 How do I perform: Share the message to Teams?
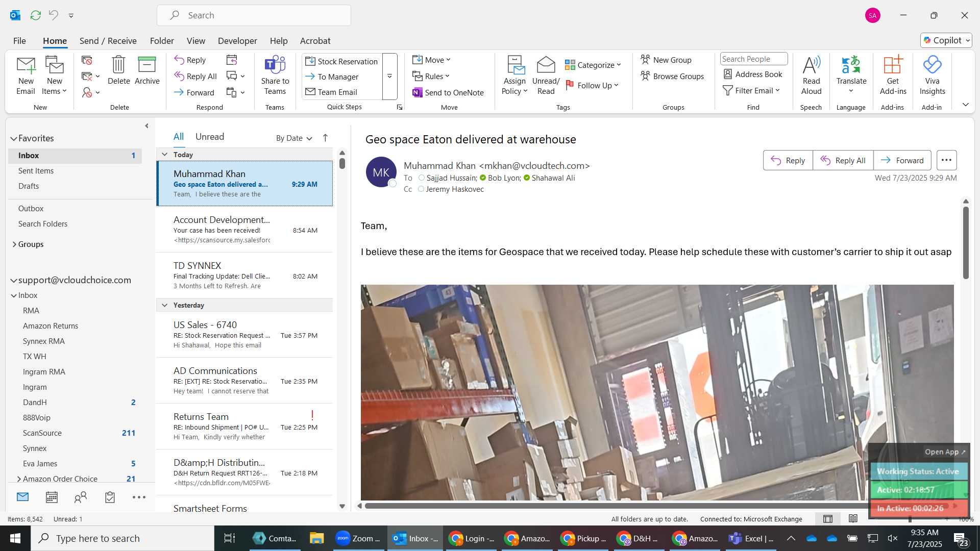[x=275, y=76]
